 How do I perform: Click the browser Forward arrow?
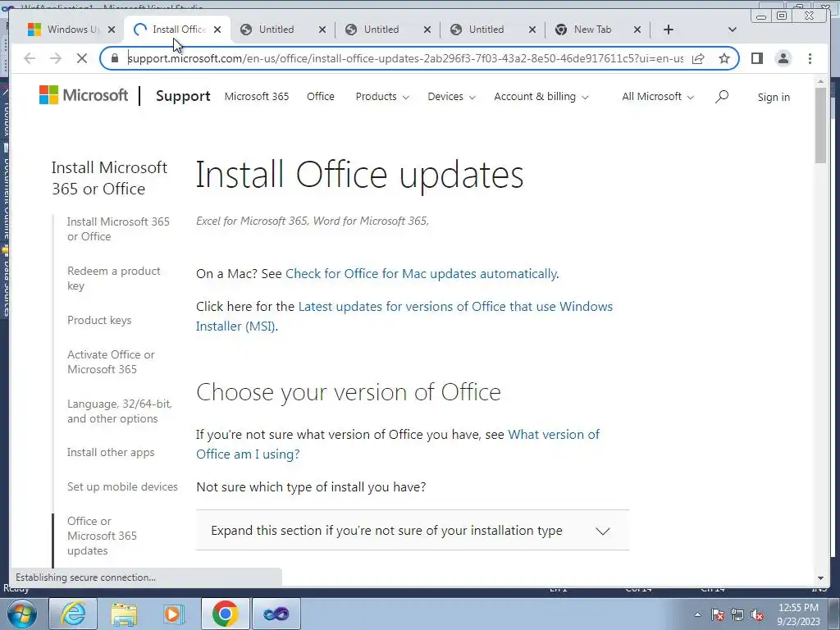(55, 58)
